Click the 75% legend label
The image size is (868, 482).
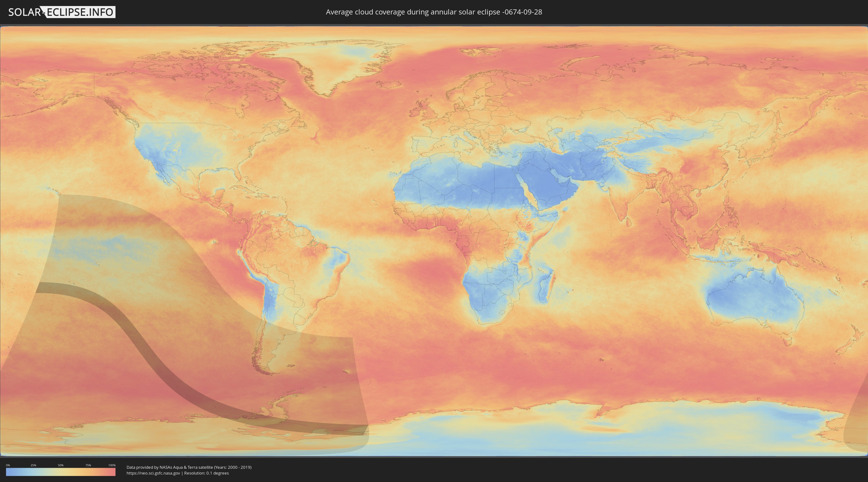click(88, 465)
